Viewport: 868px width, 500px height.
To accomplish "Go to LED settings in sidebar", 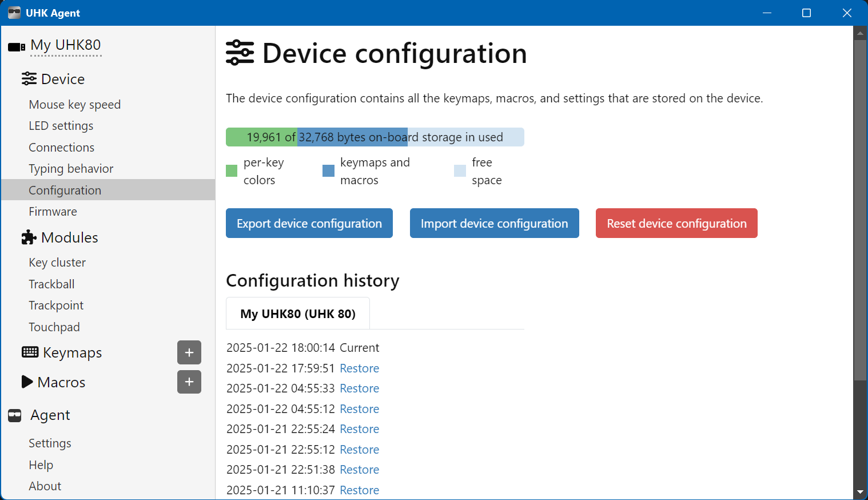I will coord(61,126).
